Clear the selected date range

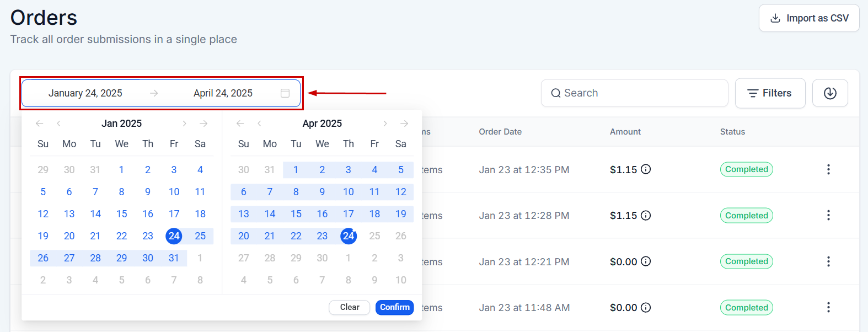(x=350, y=307)
